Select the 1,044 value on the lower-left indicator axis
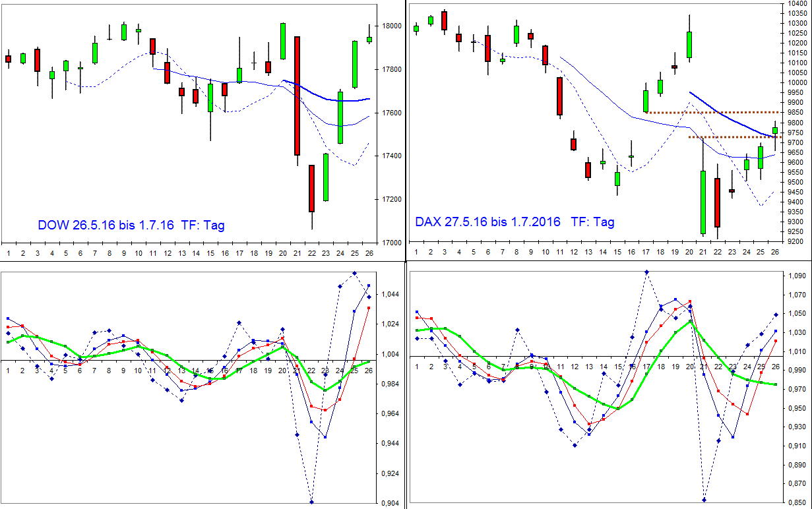This screenshot has height=509, width=812. tap(390, 295)
